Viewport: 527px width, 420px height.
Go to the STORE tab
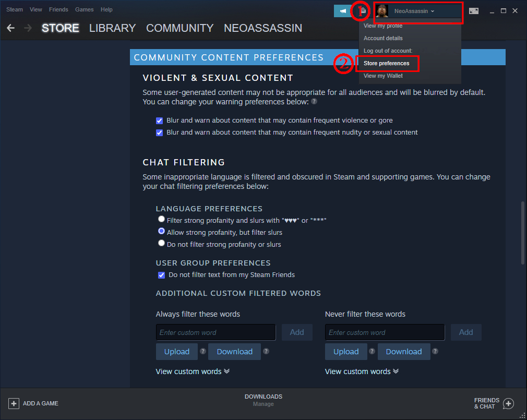[61, 28]
